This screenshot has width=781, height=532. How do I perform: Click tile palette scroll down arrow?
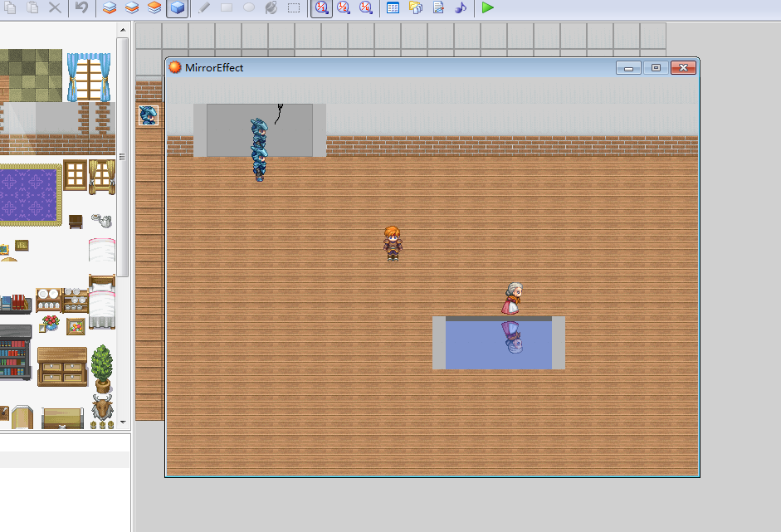pos(123,422)
